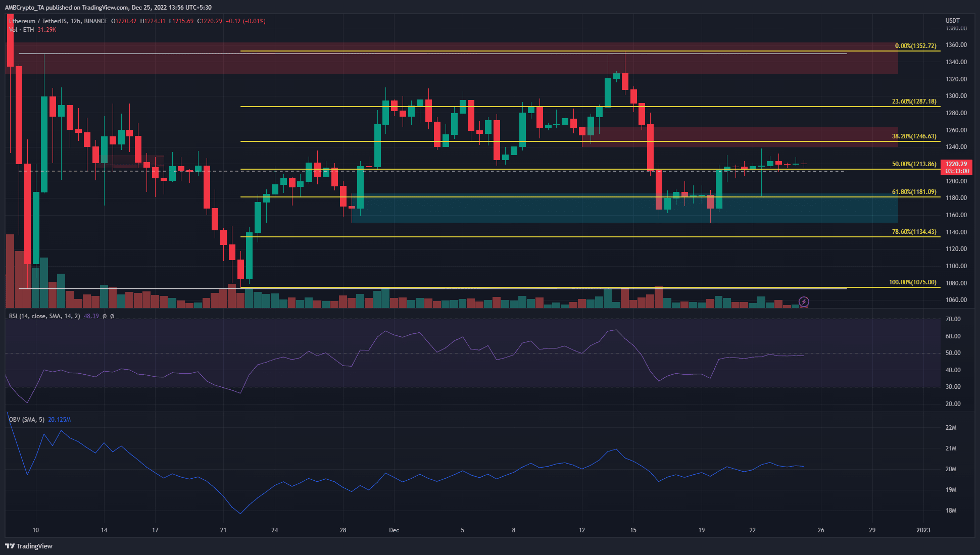Open the TradingView logo at bottom left
Screen dimensions: 980x555
pos(29,546)
